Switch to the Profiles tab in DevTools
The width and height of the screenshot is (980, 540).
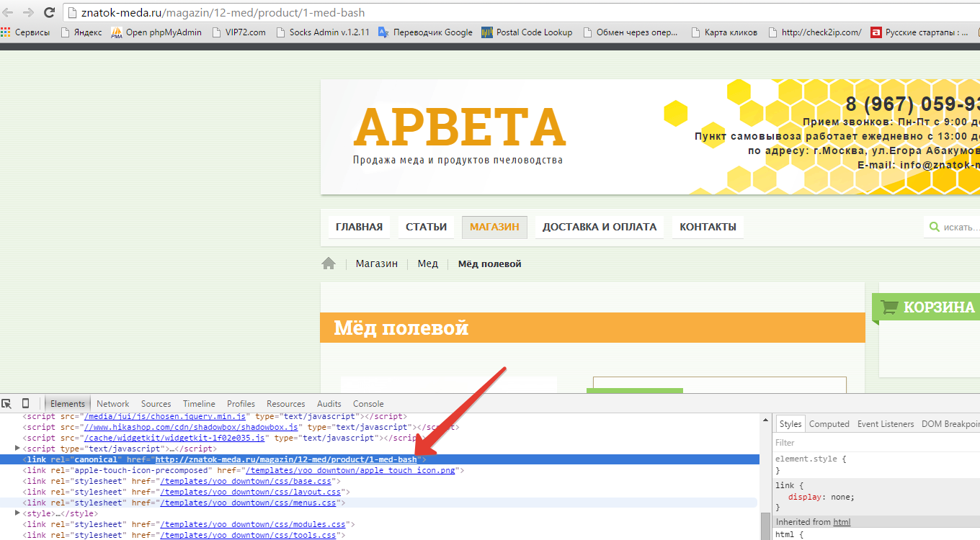tap(241, 404)
